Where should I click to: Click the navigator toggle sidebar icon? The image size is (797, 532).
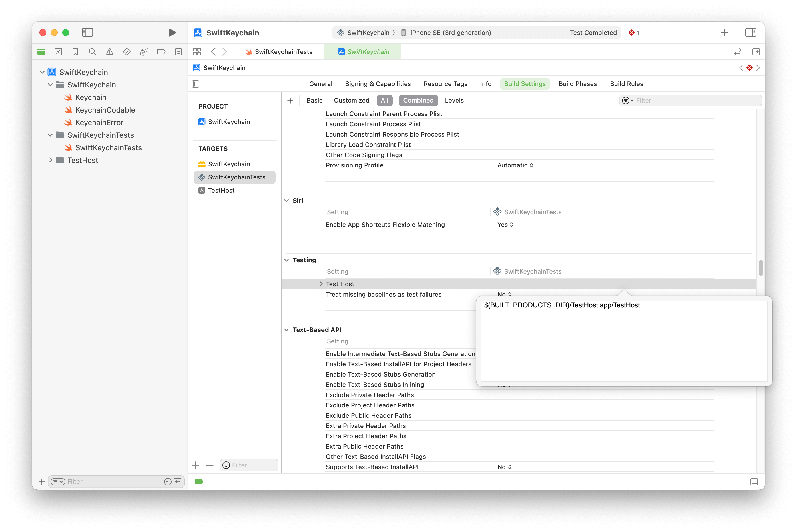coord(87,32)
